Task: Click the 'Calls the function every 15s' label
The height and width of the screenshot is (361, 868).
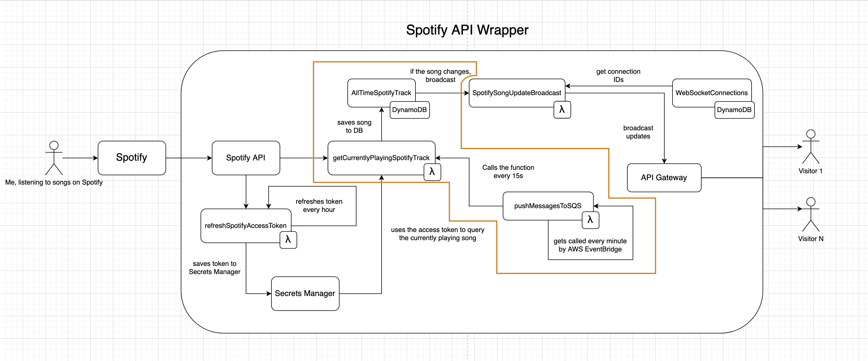Action: (508, 172)
